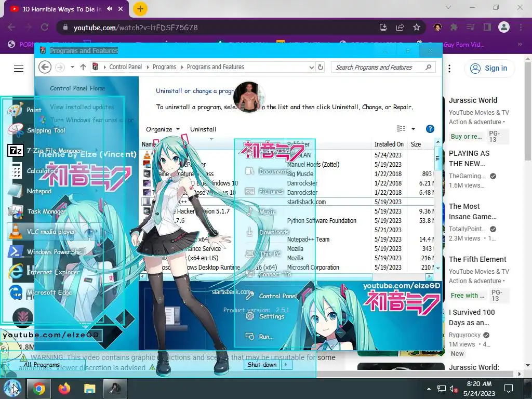
Task: Click the Chrome icon on the taskbar
Action: (x=38, y=389)
